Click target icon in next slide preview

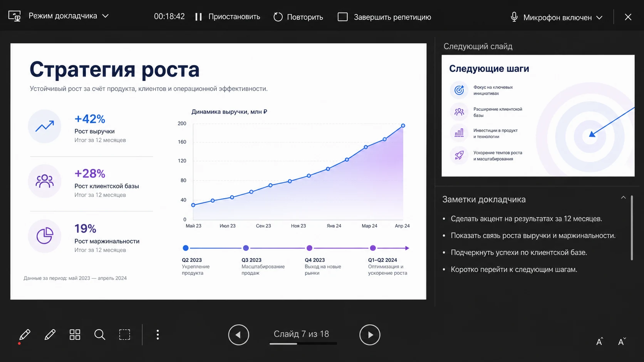tap(459, 90)
